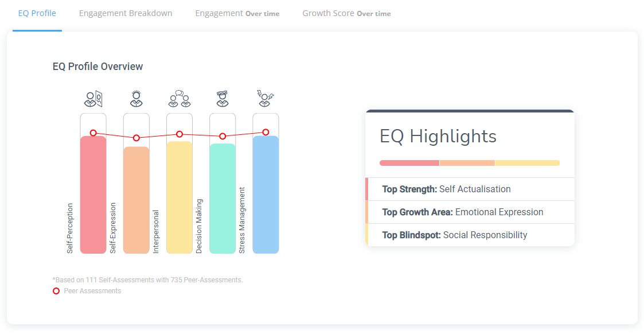Screen dimensions: 644x334
Task: Click the Peer Assessments legend label
Action: [92, 291]
